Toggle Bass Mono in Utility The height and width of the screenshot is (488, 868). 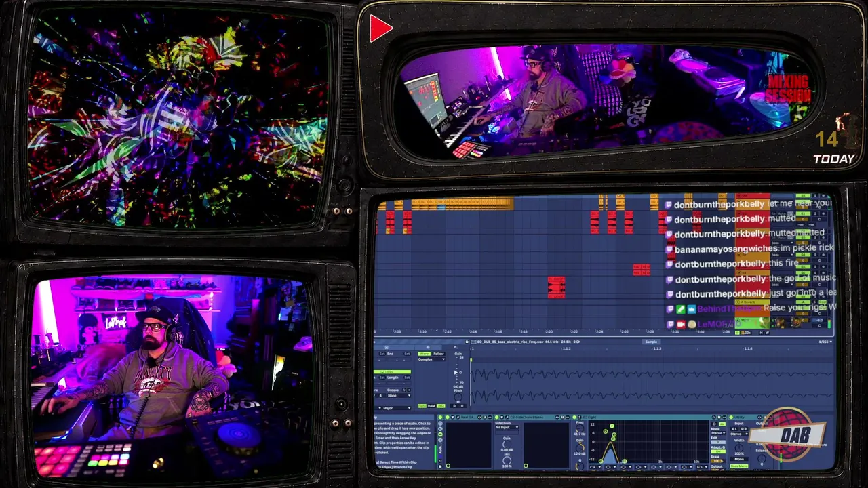point(739,466)
